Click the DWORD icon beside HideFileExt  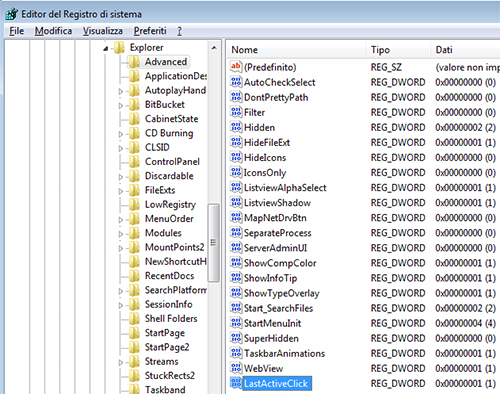click(236, 142)
